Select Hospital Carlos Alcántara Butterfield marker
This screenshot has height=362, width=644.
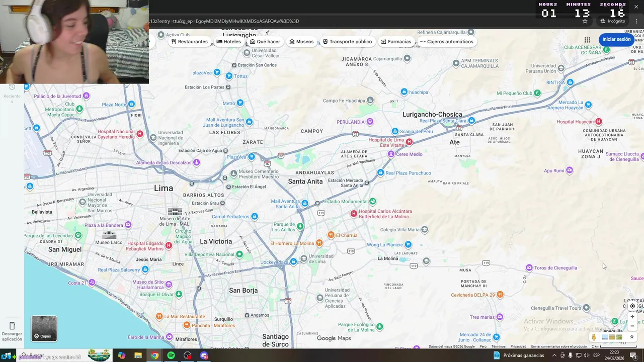(x=354, y=214)
